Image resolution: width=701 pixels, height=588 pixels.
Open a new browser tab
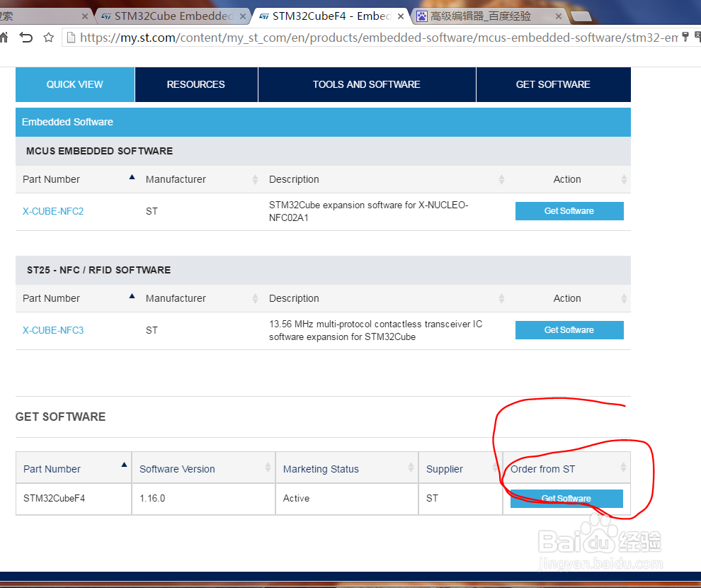coord(581,17)
